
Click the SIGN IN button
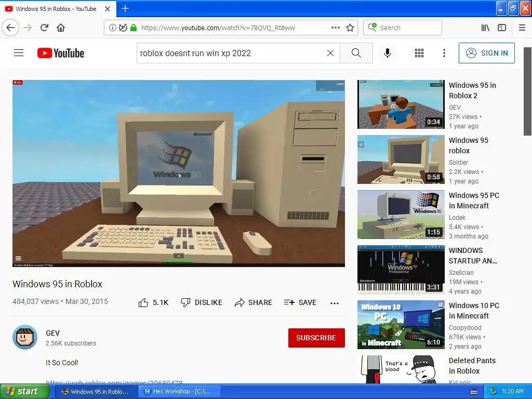click(x=486, y=53)
